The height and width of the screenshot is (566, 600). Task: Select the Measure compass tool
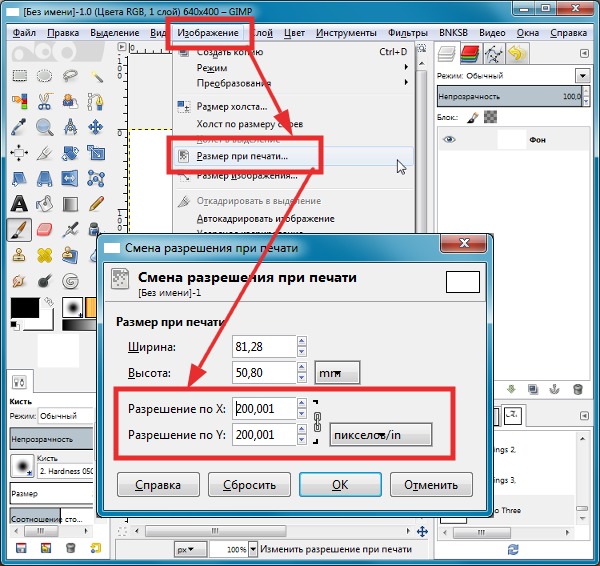[x=70, y=127]
